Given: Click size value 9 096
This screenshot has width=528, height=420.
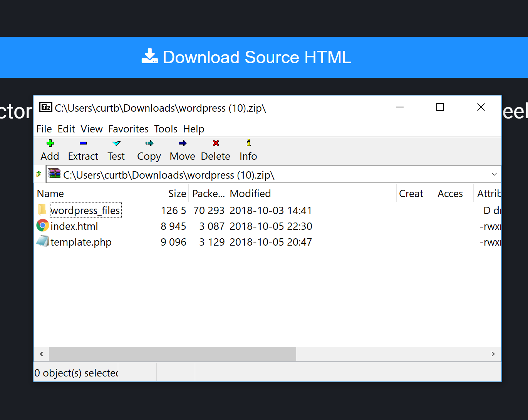Looking at the screenshot, I should 173,242.
